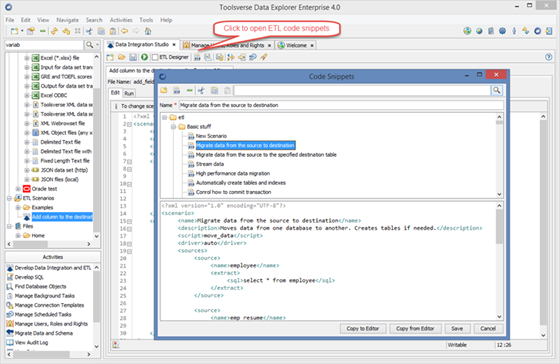Click the Copy icon in the Code Snippets toolbar

click(214, 90)
